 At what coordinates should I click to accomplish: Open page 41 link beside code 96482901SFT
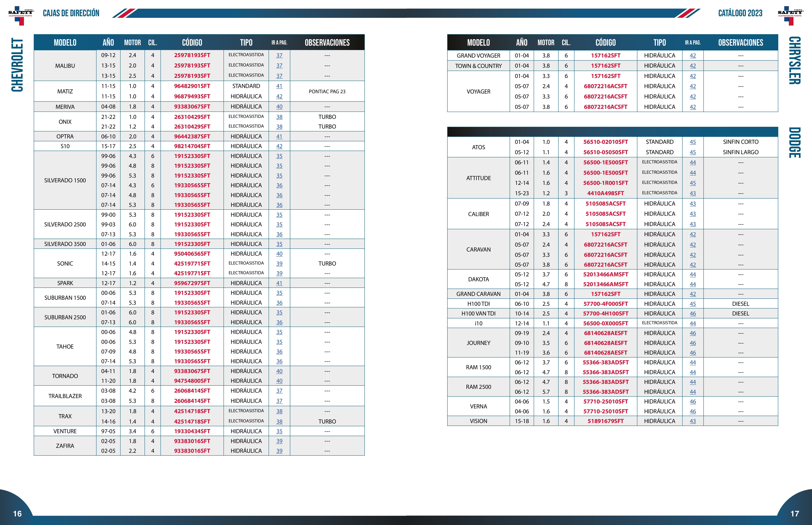pos(279,86)
